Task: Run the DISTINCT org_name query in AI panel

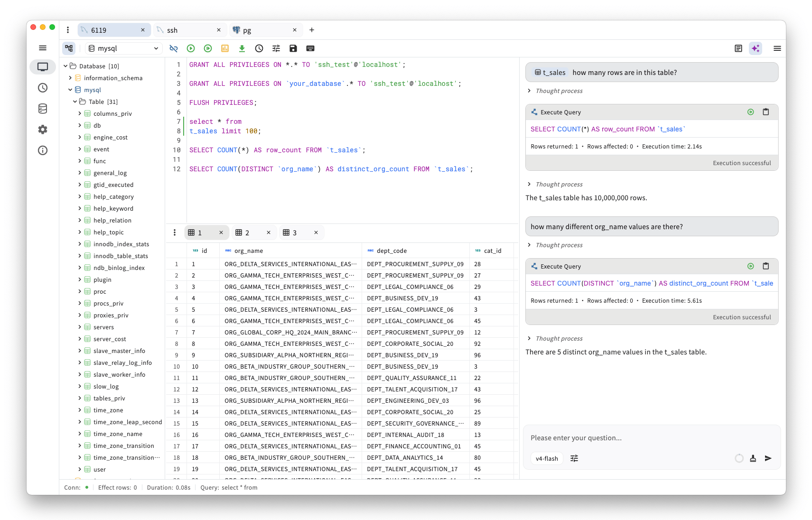Action: coord(751,266)
